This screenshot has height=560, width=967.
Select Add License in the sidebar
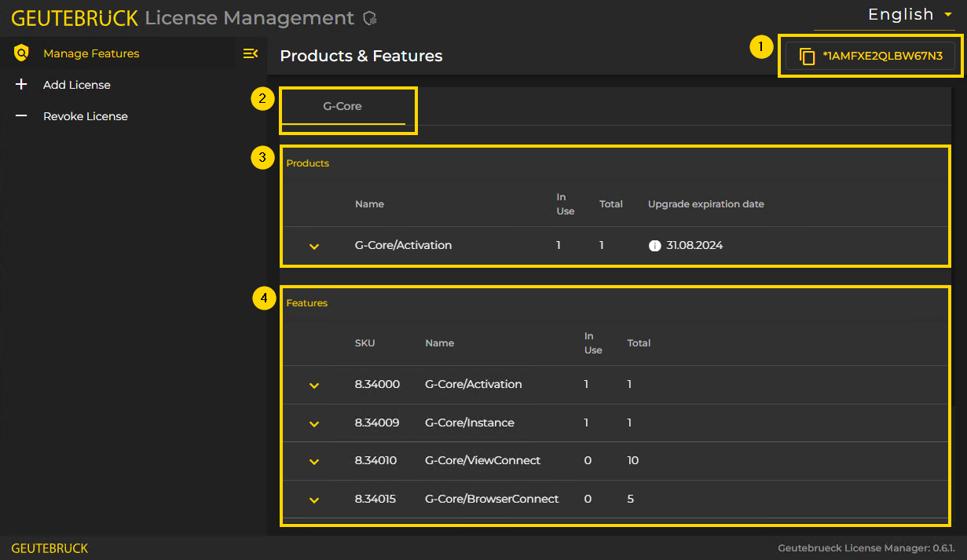pos(76,84)
